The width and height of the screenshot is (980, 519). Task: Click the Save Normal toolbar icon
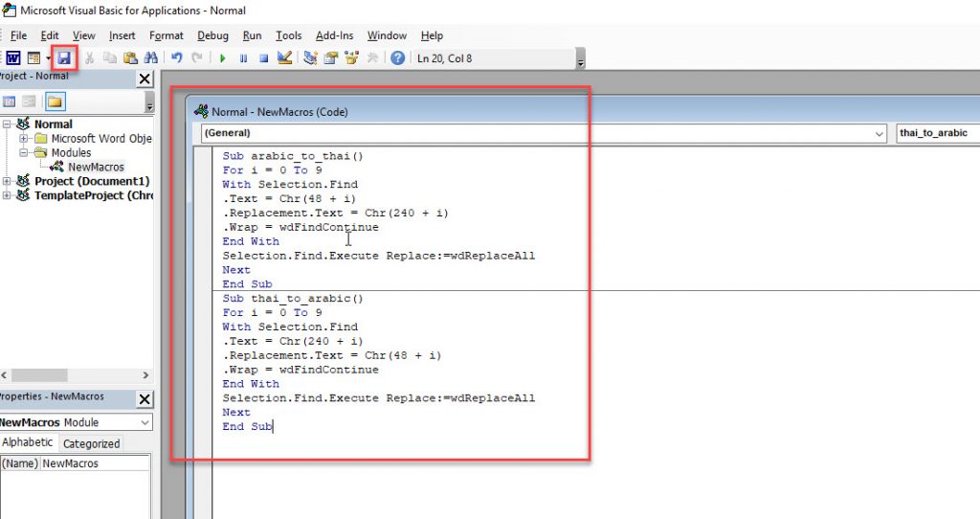click(x=64, y=58)
